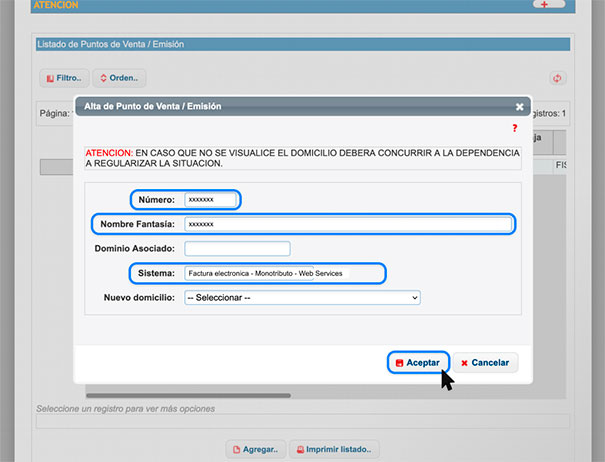
Task: Click the Imprimir listado button
Action: 334,449
